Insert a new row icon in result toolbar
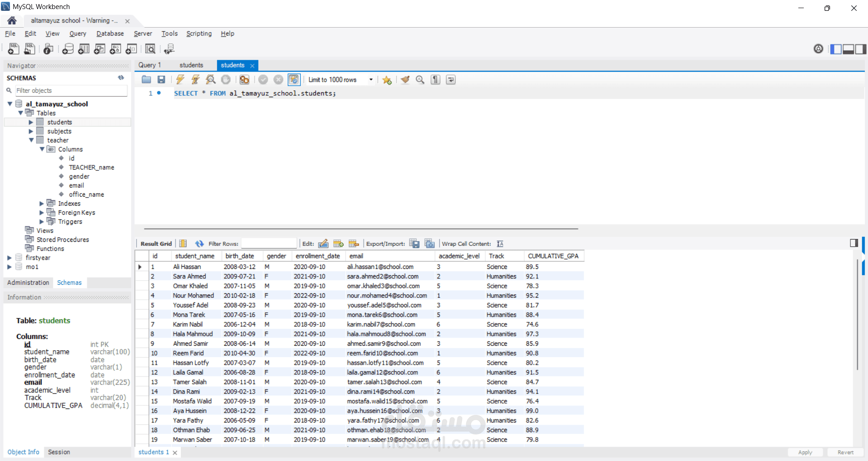Viewport: 868px width, 461px height. coord(338,244)
